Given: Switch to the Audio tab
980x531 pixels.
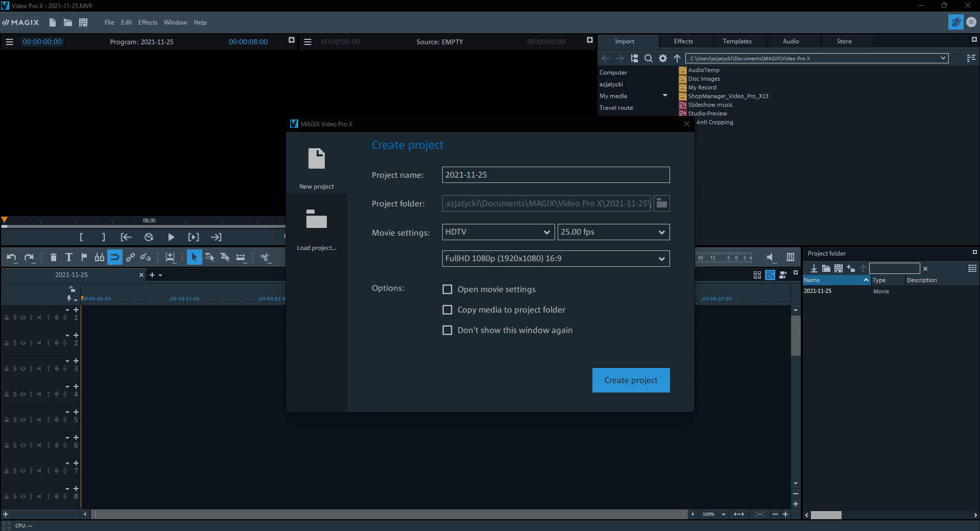Looking at the screenshot, I should point(791,41).
